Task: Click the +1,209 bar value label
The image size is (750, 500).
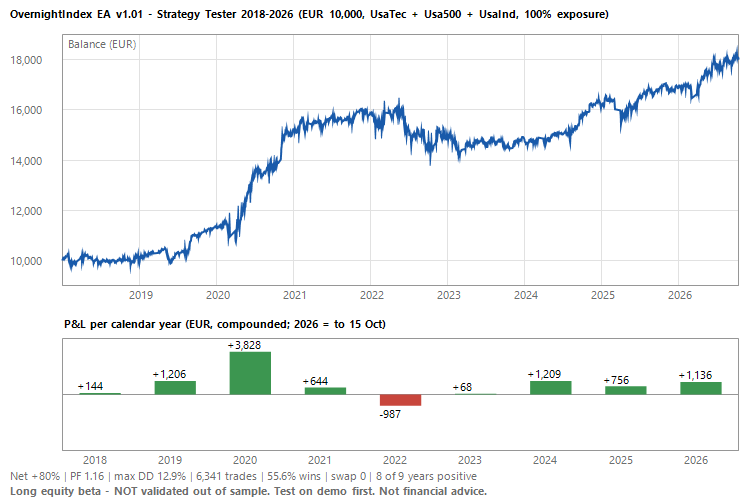Action: 544,374
